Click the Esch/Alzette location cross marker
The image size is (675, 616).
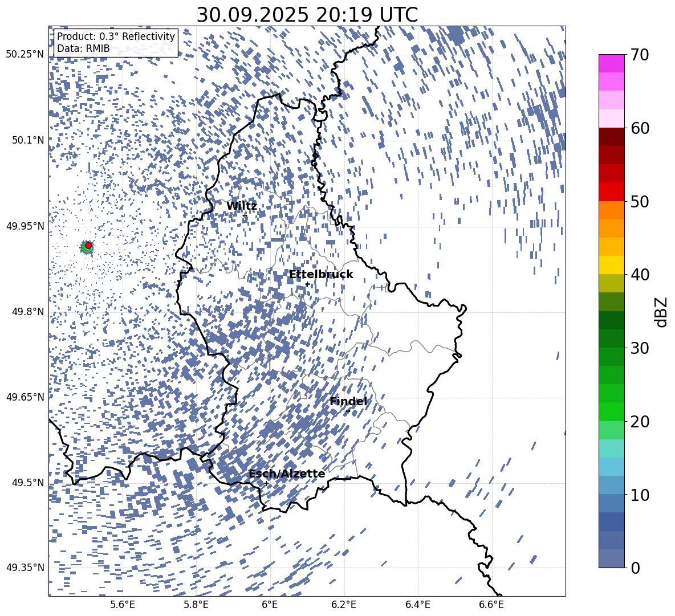[x=266, y=483]
